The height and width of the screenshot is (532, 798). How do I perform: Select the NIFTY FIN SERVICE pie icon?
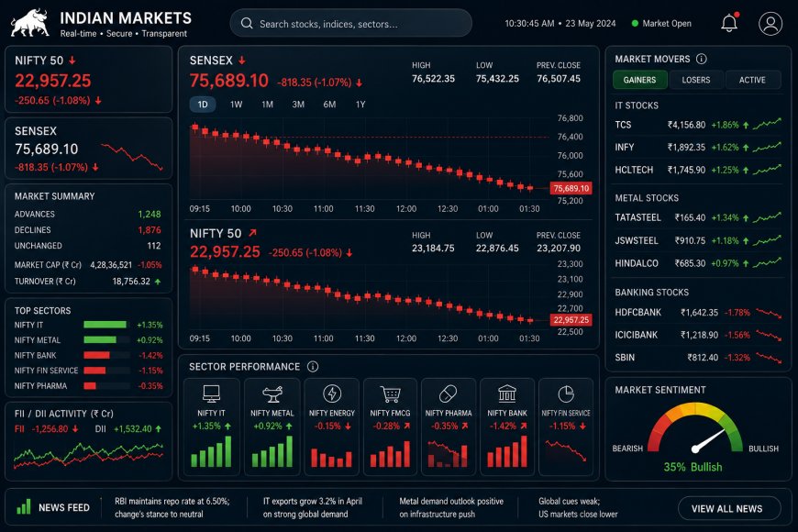click(565, 393)
